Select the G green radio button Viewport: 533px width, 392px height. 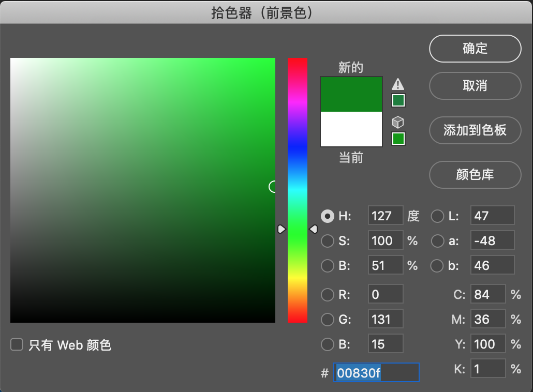tap(328, 319)
